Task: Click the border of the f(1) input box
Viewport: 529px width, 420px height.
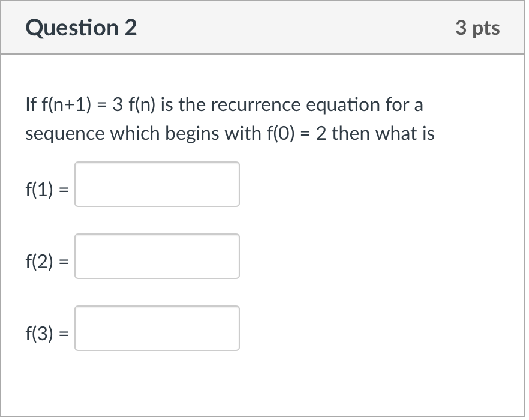Action: (x=157, y=162)
